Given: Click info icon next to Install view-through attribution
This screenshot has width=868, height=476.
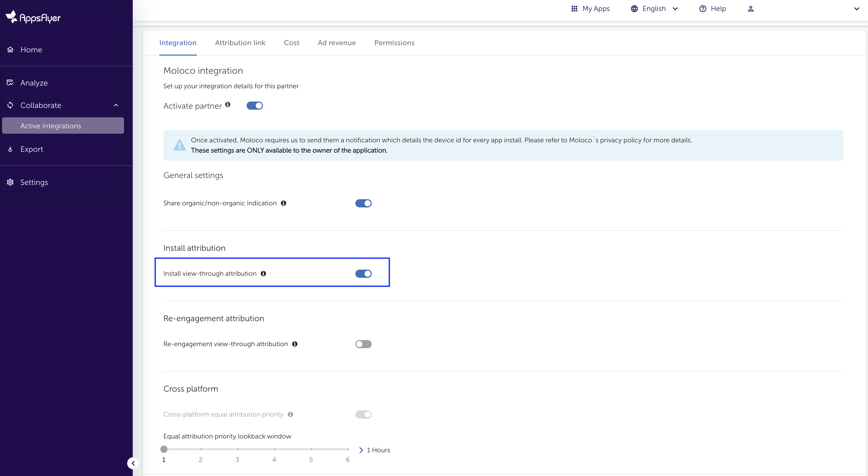Looking at the screenshot, I should (263, 274).
